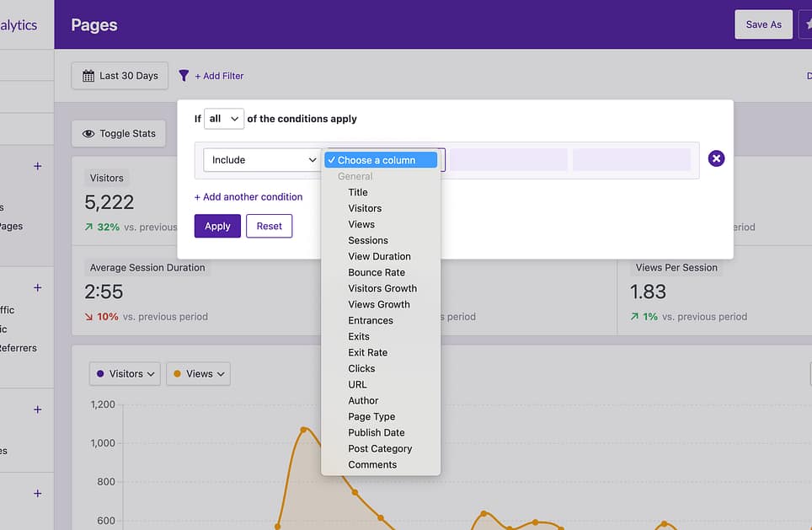This screenshot has height=530, width=812.
Task: Expand the Views chart metric dropdown
Action: pyautogui.click(x=198, y=374)
